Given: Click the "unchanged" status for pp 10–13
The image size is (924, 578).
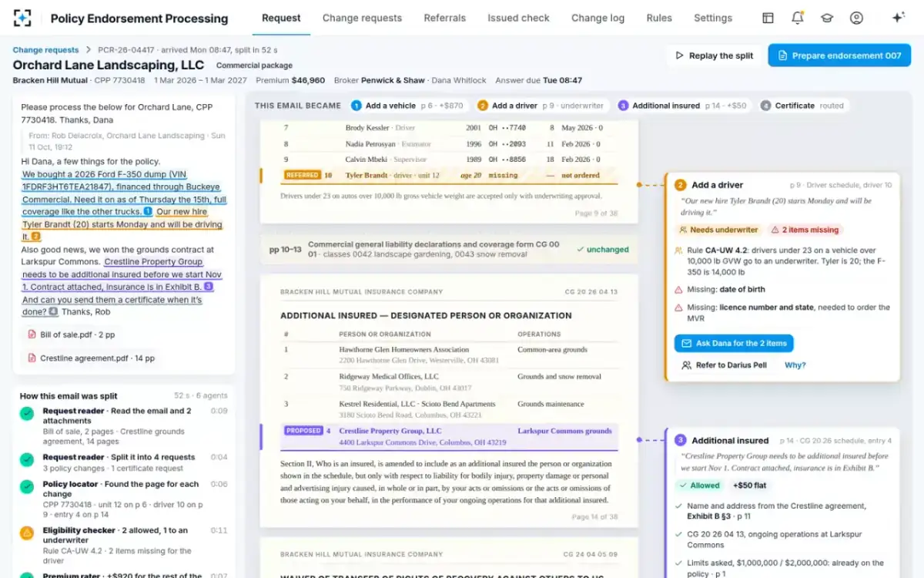Looking at the screenshot, I should pyautogui.click(x=603, y=250).
